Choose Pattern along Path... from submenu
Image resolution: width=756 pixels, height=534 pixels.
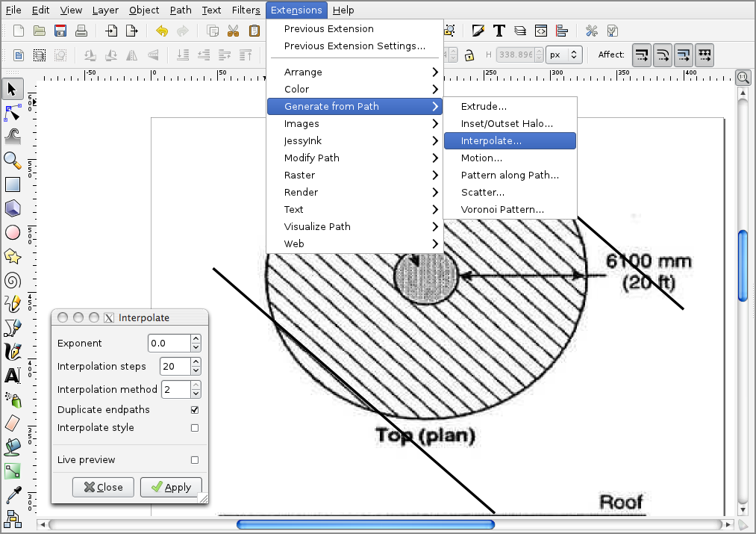510,176
